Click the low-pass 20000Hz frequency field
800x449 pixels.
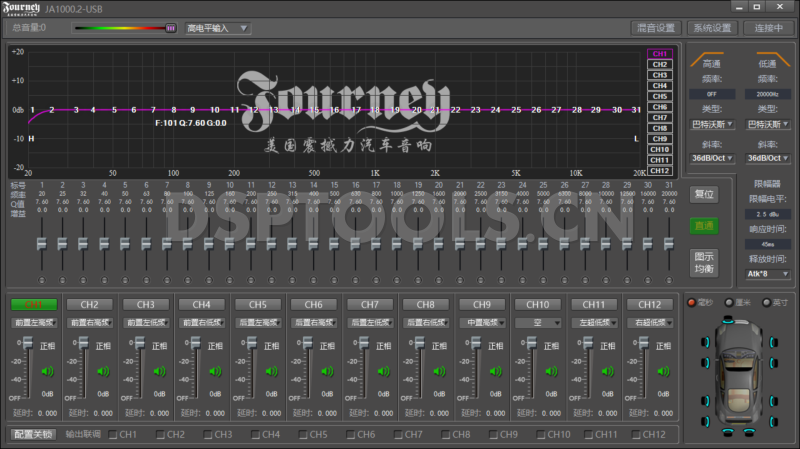point(768,94)
